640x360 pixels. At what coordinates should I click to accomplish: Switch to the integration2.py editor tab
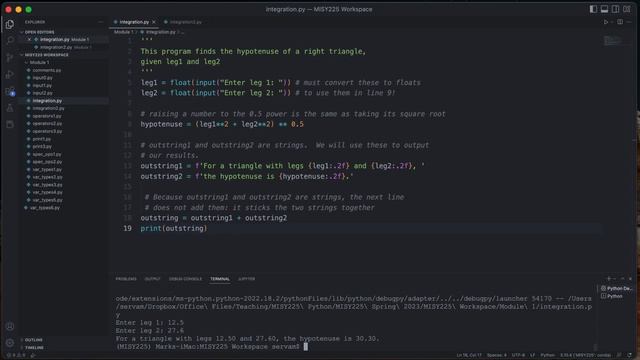[183, 22]
